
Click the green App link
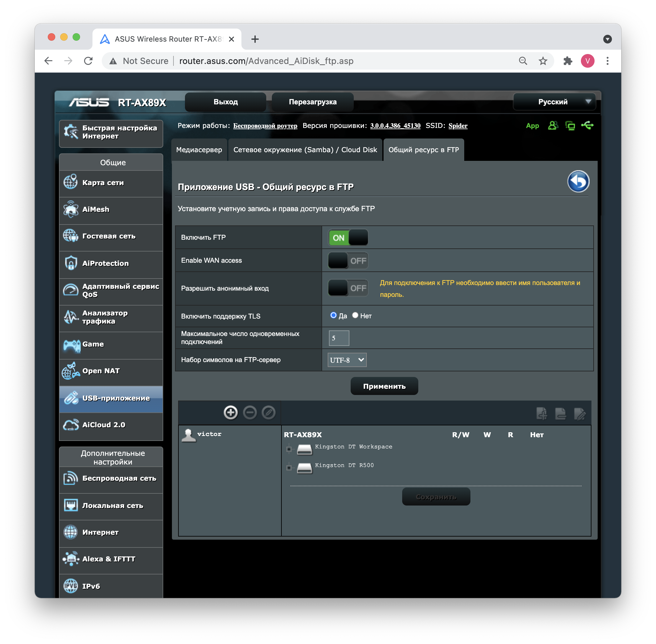(532, 125)
